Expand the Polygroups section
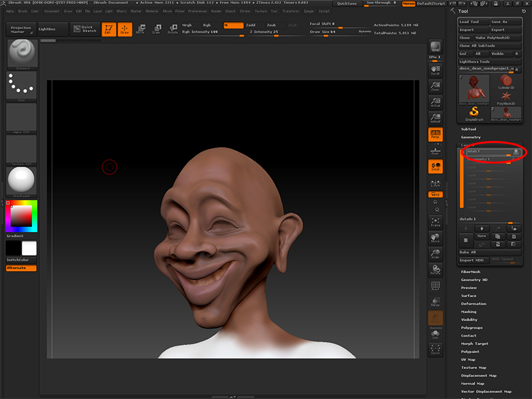This screenshot has height=399, width=532. (471, 328)
